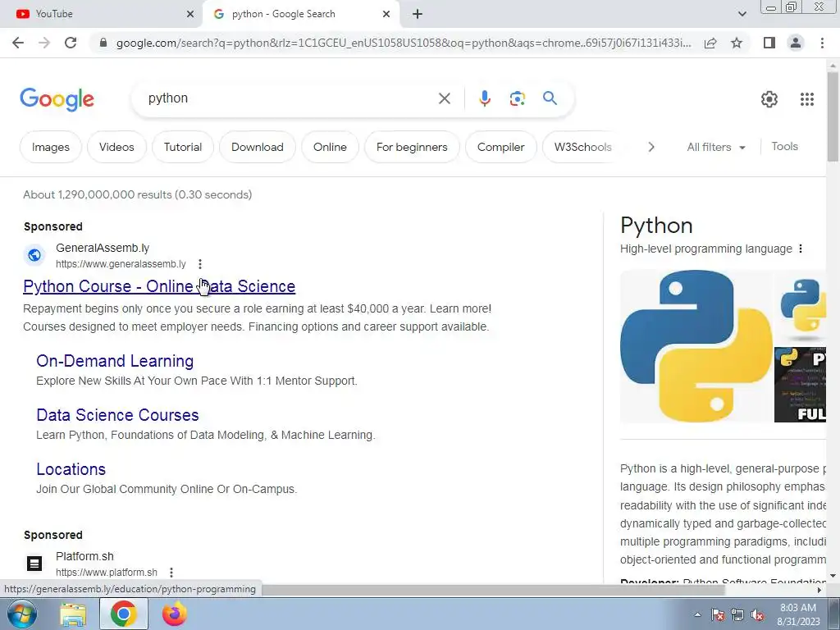This screenshot has width=840, height=630.
Task: Click the Action Center flag tray icon
Action: [x=718, y=615]
